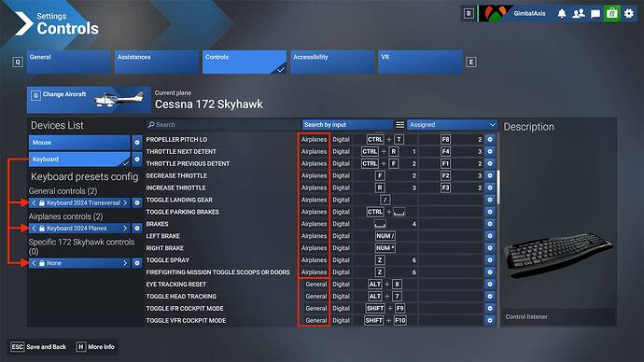Screen dimensions: 644x362
Task: Click ALT+8 binding for EYE TRACKING RESET
Action: [x=385, y=284]
